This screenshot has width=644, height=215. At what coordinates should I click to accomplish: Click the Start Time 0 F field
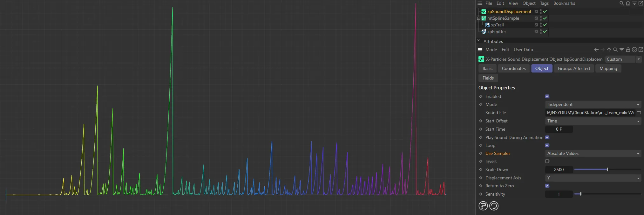click(559, 129)
